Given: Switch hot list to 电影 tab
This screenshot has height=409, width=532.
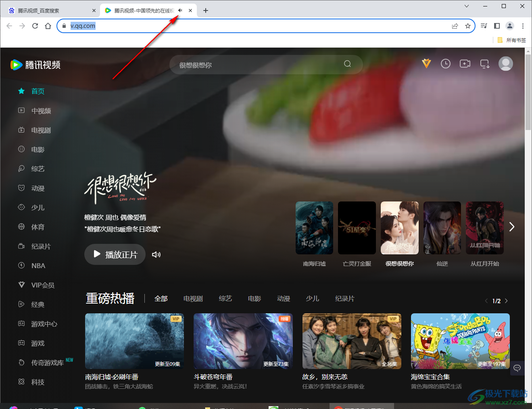Looking at the screenshot, I should [x=255, y=299].
